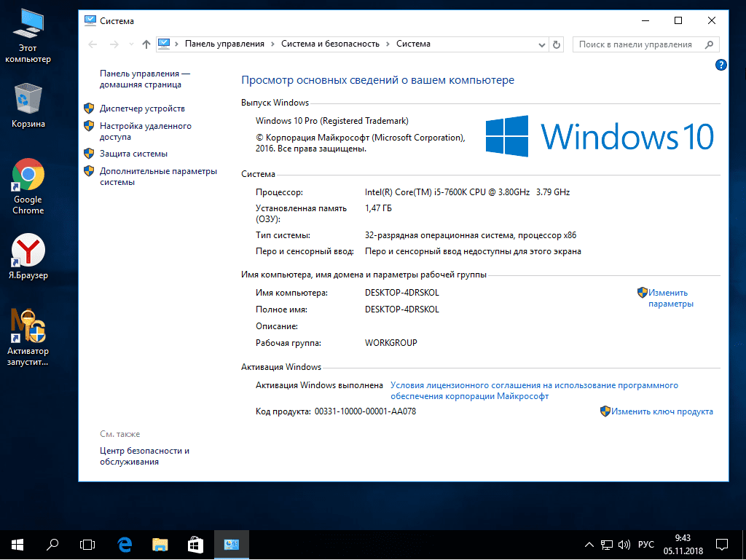Click processor value Intel Core i5-7600K text

pyautogui.click(x=467, y=192)
